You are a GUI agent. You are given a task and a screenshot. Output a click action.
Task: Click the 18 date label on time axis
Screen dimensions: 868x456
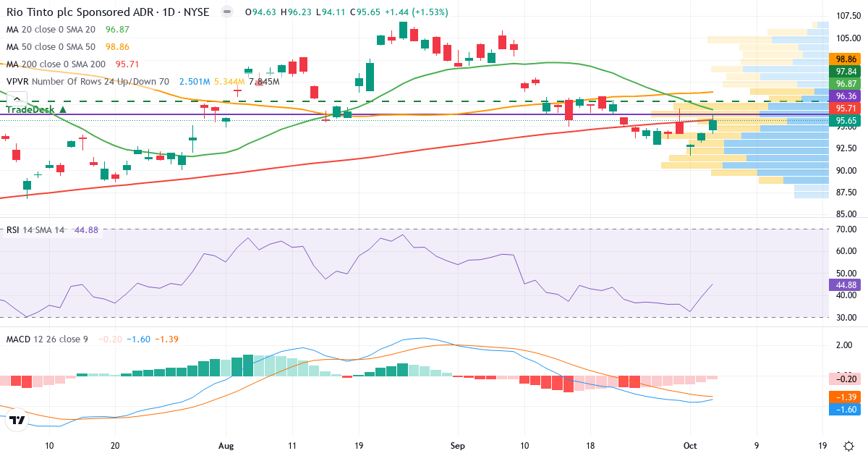point(590,445)
